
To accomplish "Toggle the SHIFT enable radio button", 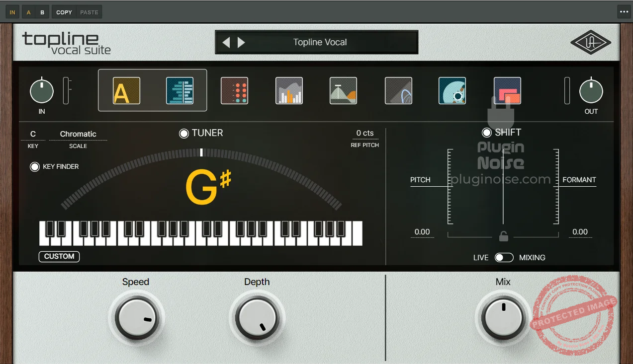I will [x=487, y=133].
